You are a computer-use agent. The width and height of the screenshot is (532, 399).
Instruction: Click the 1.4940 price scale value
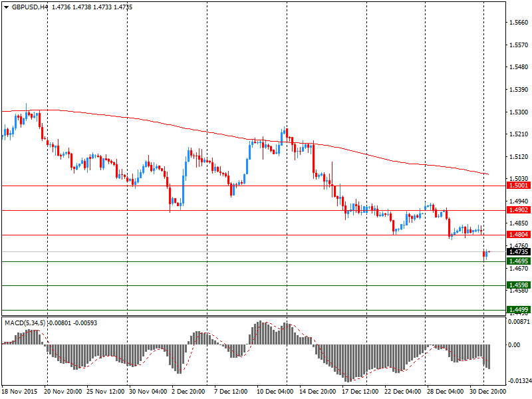click(519, 201)
